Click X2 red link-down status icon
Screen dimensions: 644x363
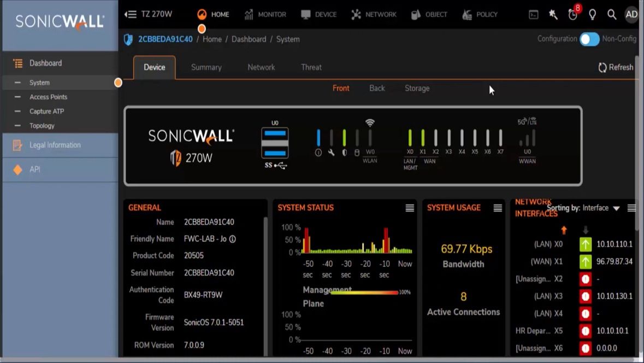pyautogui.click(x=585, y=279)
